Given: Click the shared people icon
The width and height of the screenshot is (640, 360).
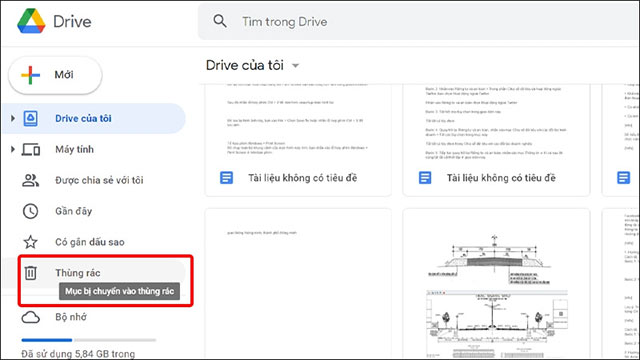Looking at the screenshot, I should tap(31, 180).
